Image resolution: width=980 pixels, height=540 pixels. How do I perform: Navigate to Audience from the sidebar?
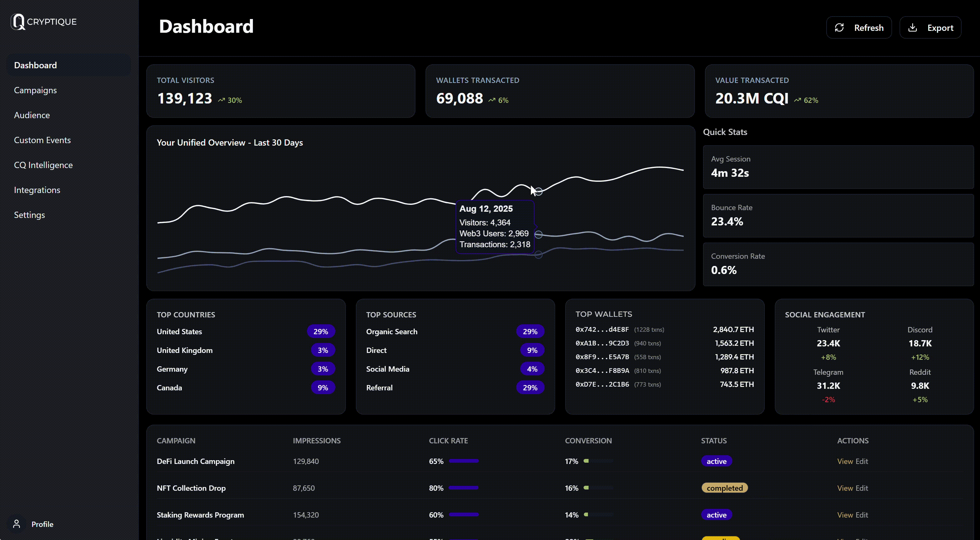click(x=32, y=115)
